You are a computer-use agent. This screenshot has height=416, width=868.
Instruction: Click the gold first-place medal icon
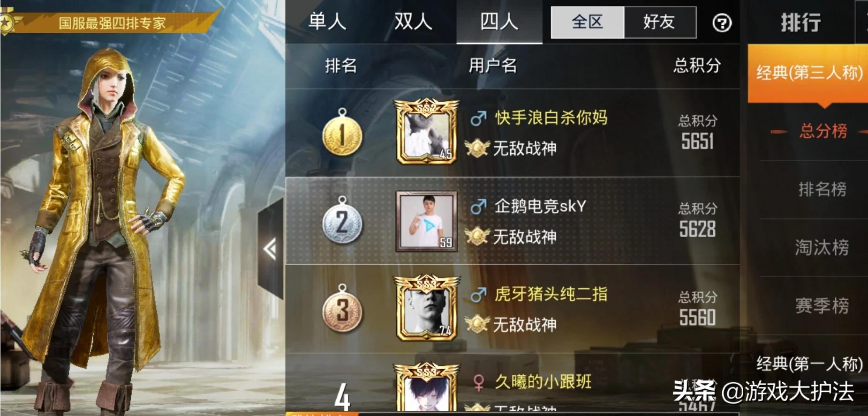[x=342, y=132]
